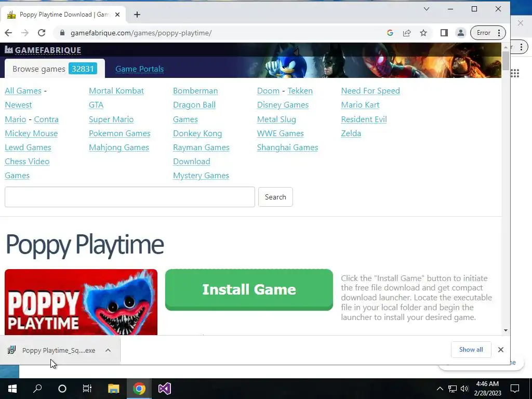View site info via the lock icon
Image resolution: width=532 pixels, height=399 pixels.
coord(62,33)
